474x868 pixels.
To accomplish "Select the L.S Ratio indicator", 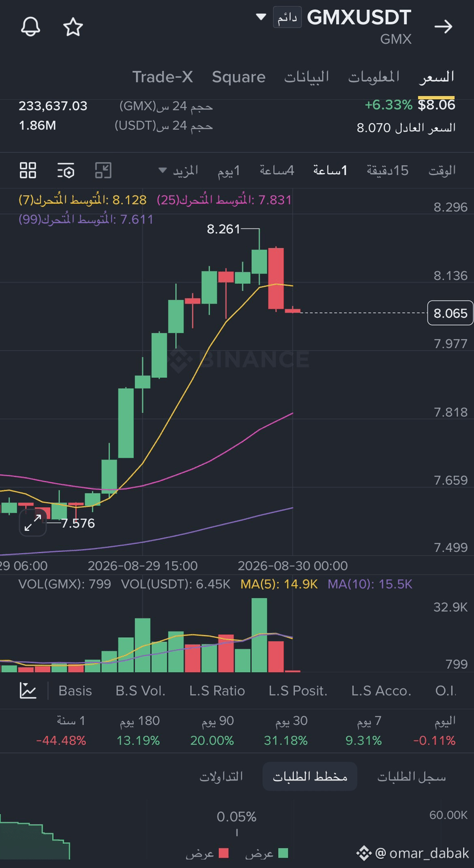I will 217,691.
